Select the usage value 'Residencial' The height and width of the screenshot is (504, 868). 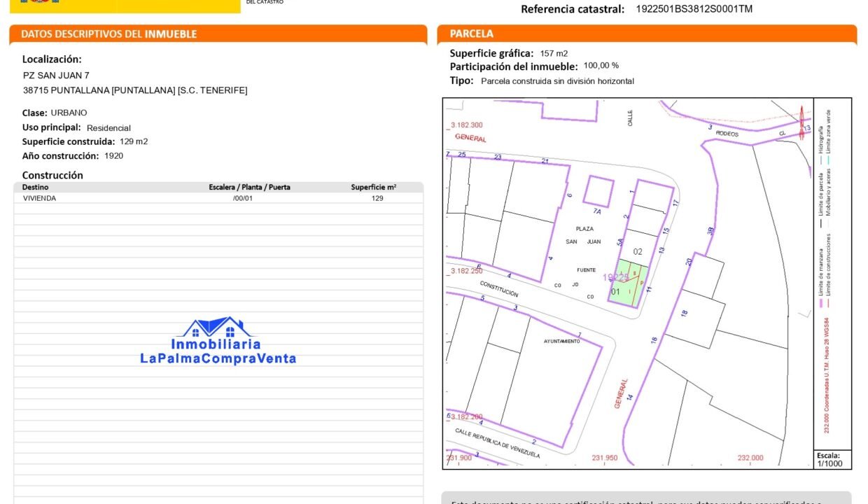108,128
